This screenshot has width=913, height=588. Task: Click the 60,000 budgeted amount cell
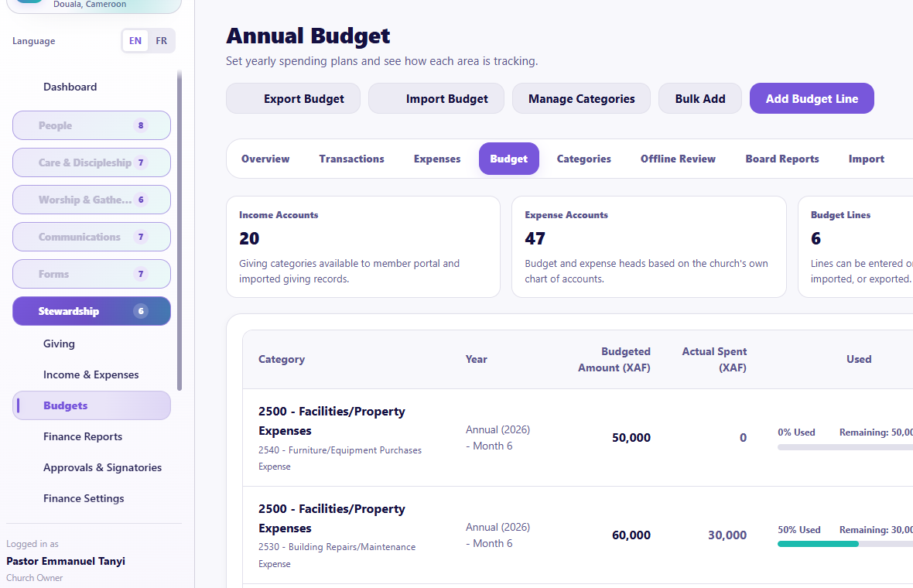631,535
